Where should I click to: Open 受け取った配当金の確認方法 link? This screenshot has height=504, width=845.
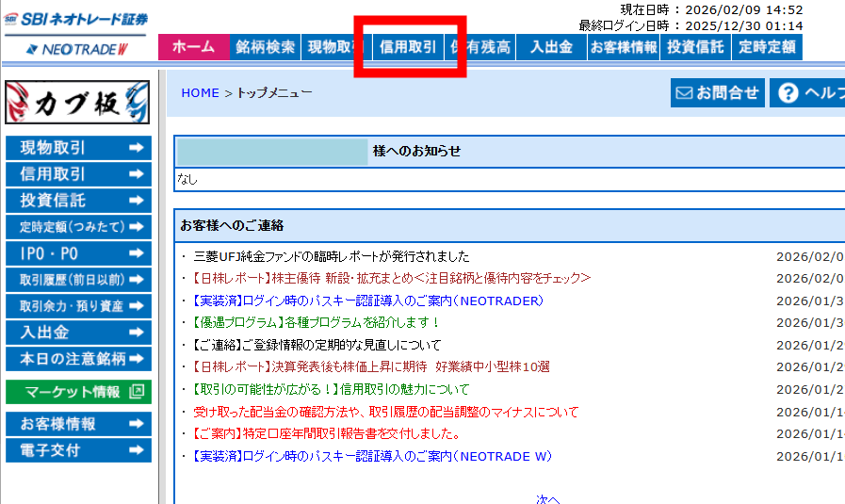click(386, 413)
